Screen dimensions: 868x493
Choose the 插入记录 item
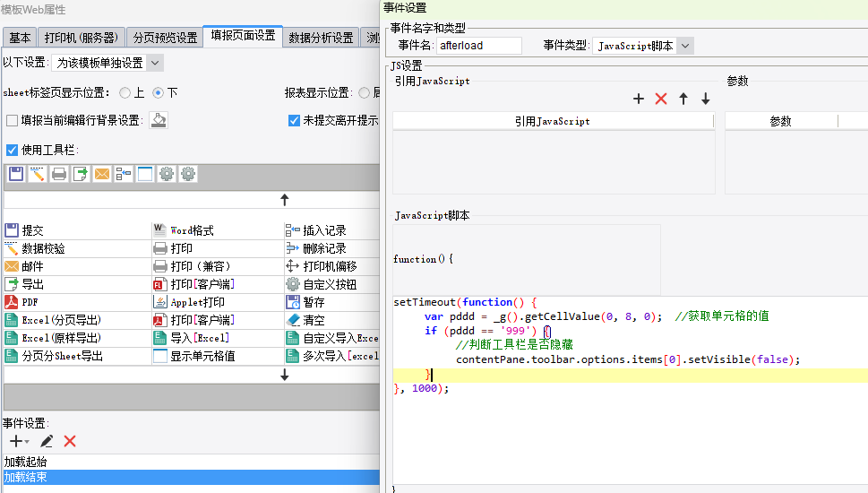coord(316,230)
